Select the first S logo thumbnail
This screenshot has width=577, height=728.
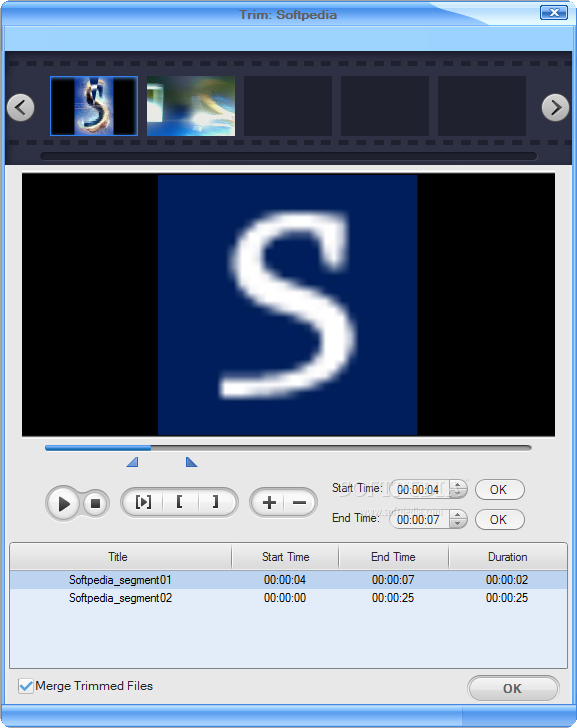94,106
